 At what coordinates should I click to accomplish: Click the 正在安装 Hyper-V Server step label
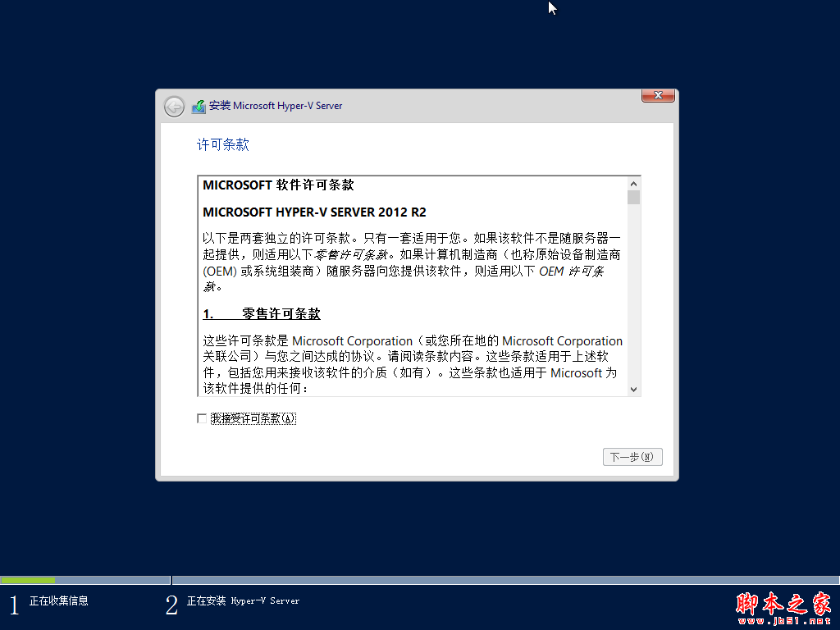point(243,601)
